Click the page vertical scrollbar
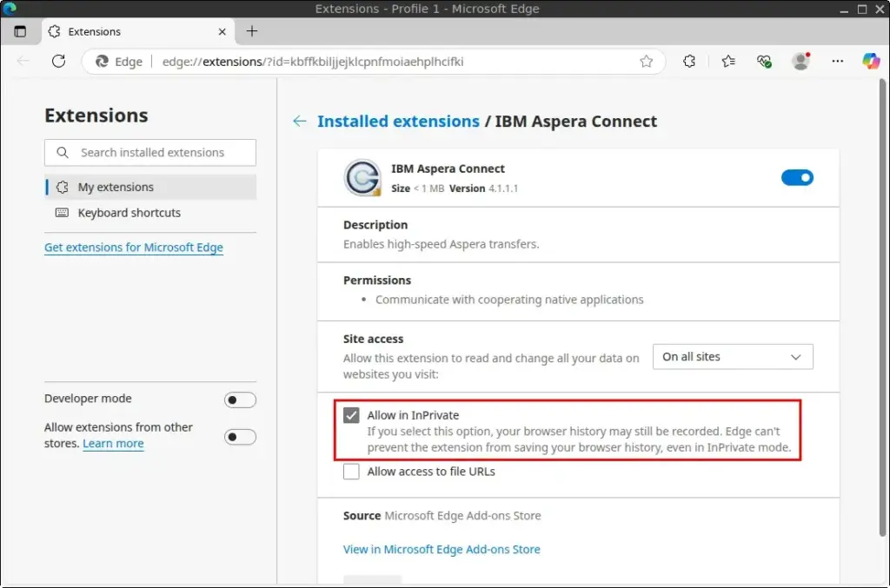This screenshot has height=588, width=890. point(882,307)
